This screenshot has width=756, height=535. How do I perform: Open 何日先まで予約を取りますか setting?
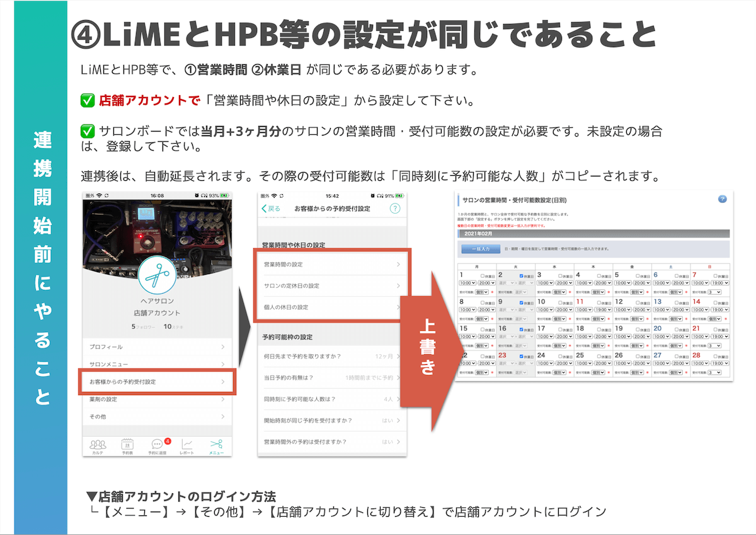331,357
